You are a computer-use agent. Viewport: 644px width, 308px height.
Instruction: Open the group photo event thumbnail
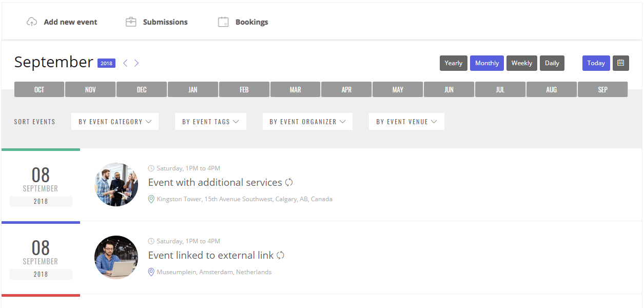point(116,185)
